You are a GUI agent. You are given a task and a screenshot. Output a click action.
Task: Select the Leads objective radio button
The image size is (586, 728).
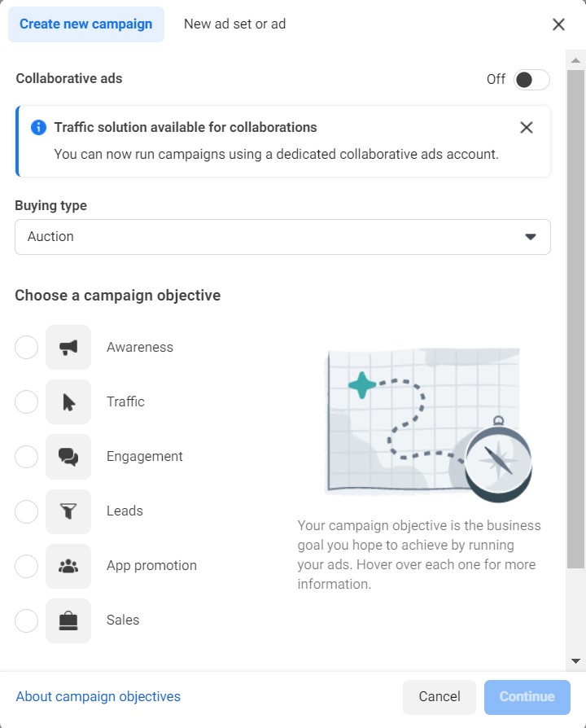[27, 511]
